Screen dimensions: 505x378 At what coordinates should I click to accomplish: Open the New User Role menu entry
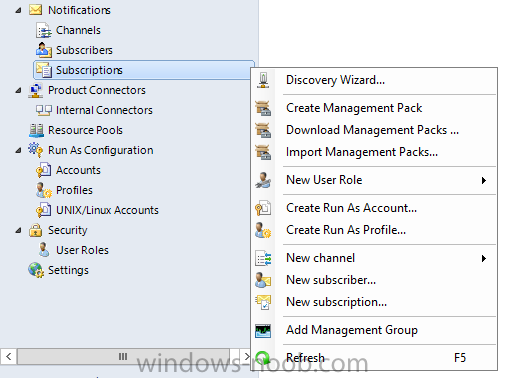coord(374,180)
